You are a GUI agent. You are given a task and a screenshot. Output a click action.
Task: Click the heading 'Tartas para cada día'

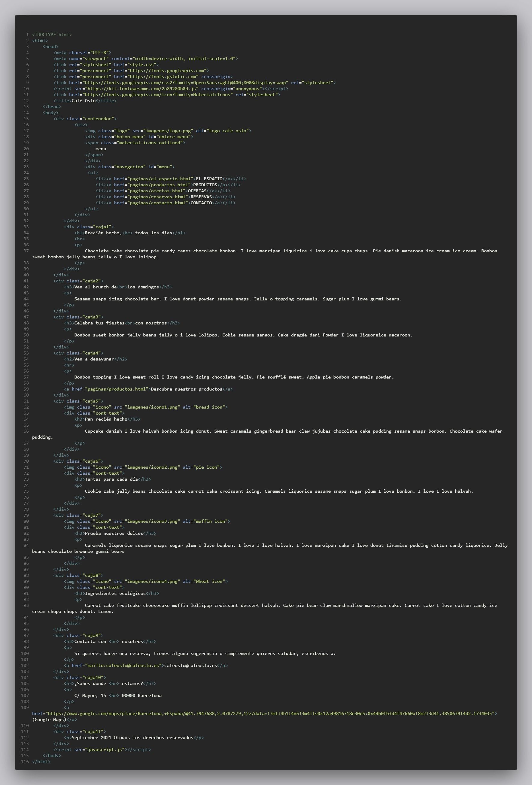coord(111,479)
